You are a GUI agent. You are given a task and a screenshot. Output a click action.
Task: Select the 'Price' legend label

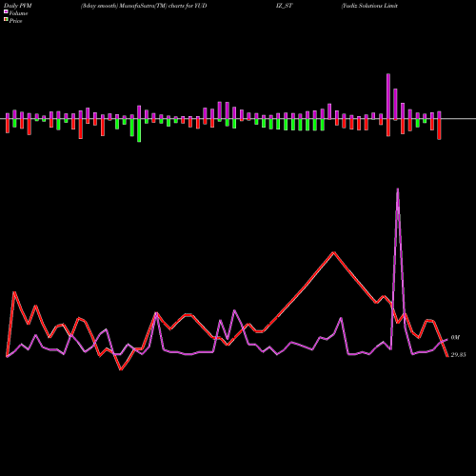15,21
